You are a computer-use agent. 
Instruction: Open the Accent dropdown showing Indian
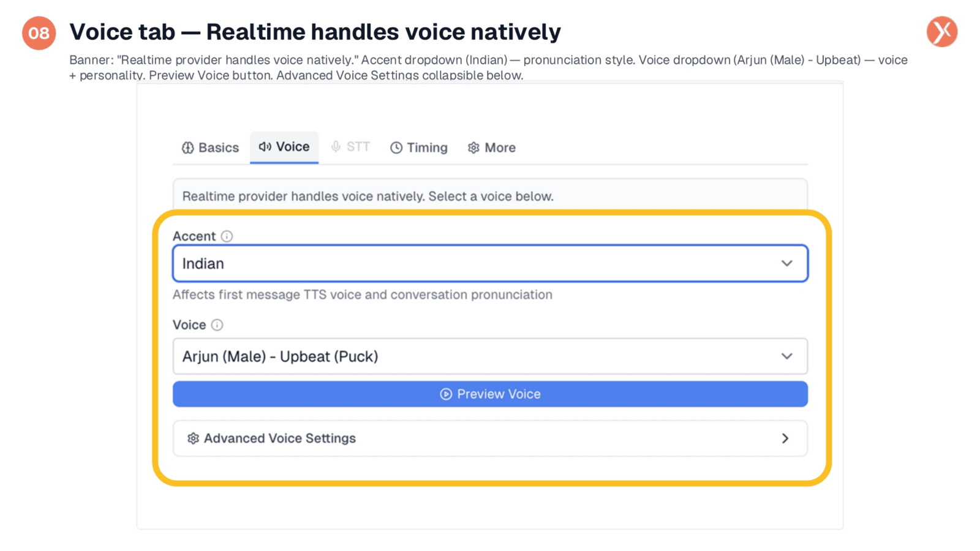[x=490, y=263]
